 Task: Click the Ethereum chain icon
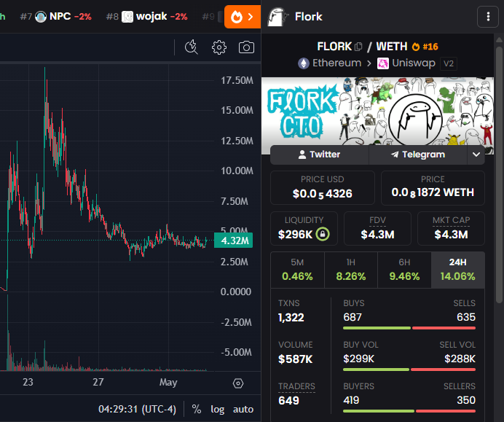(x=304, y=63)
